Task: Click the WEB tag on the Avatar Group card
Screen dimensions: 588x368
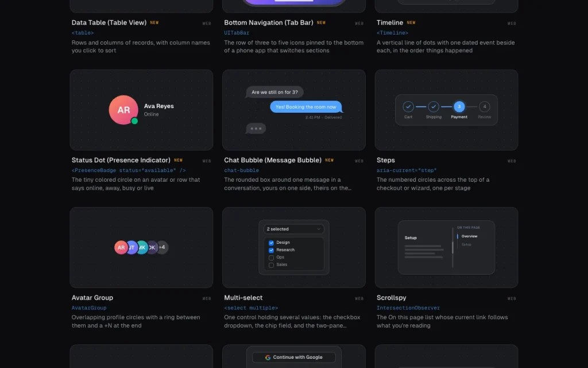Action: pos(207,298)
